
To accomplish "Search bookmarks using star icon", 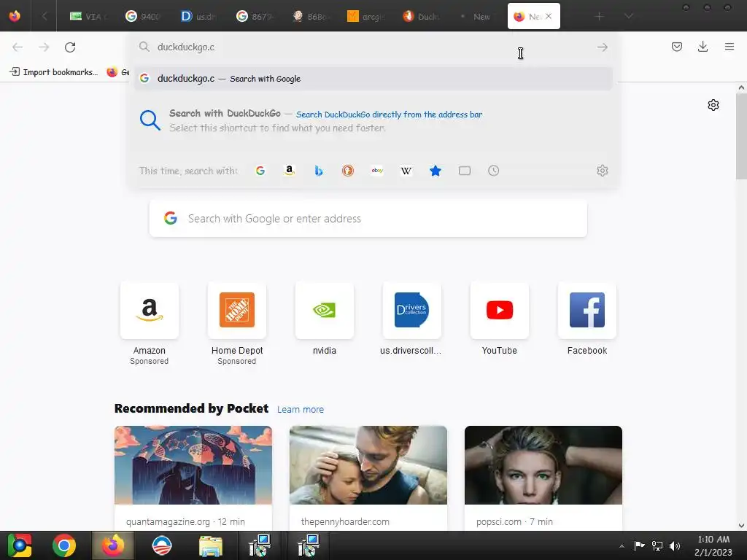I will [436, 171].
